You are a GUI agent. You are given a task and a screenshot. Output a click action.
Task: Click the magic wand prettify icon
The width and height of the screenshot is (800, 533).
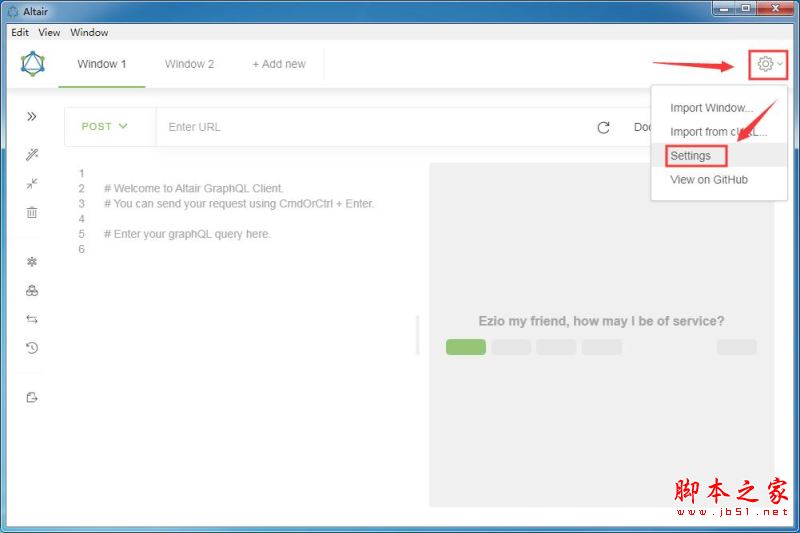(x=32, y=155)
